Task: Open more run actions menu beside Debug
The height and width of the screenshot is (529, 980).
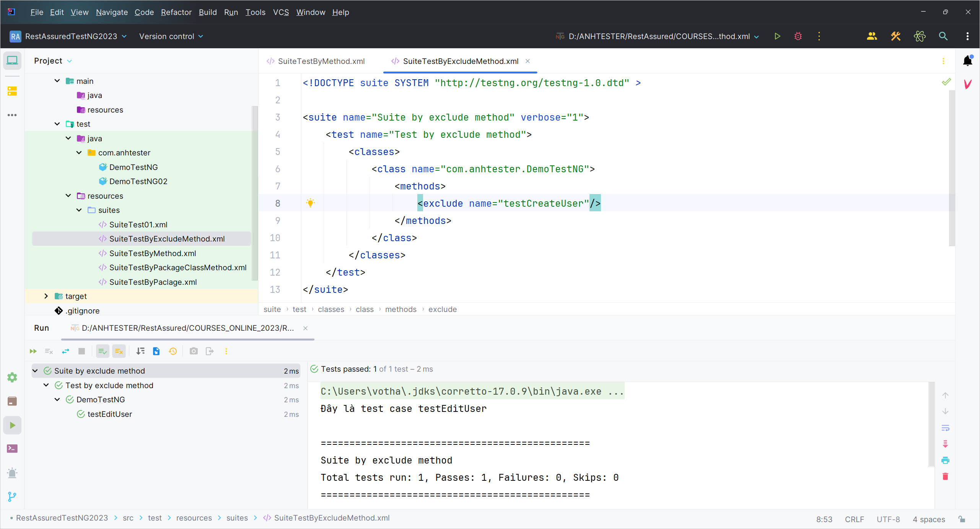Action: (x=819, y=36)
